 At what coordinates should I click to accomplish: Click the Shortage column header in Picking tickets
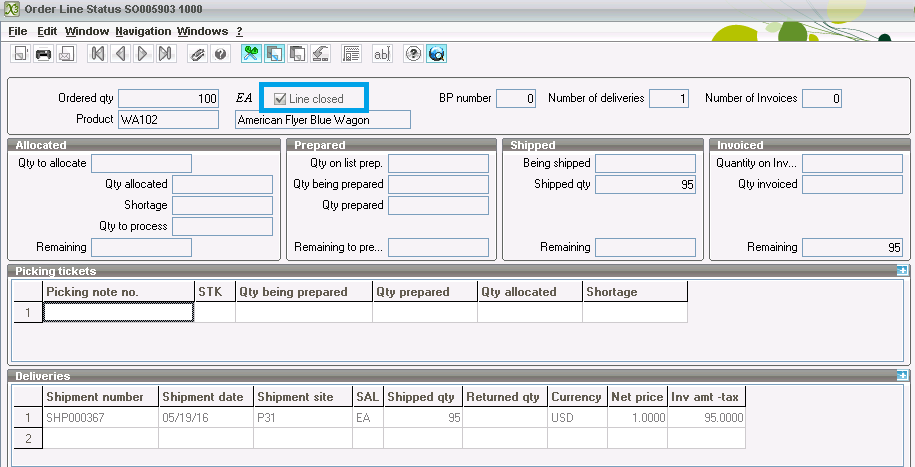tap(635, 291)
